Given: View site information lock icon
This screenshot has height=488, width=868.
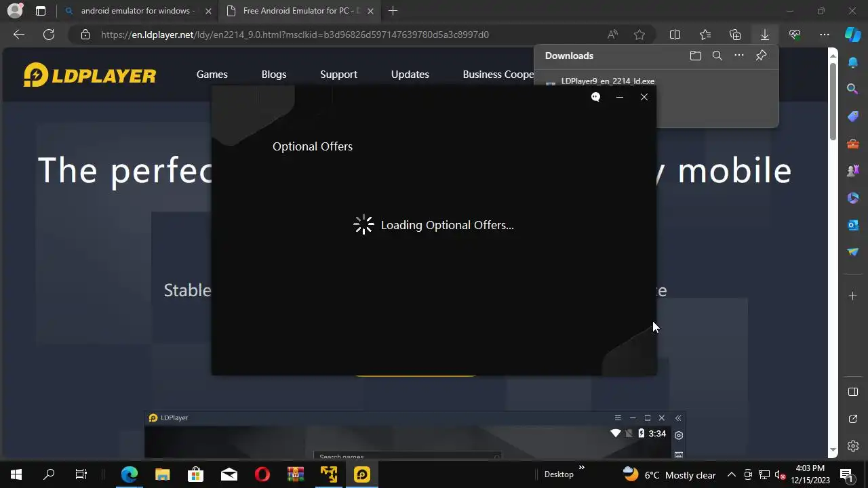Looking at the screenshot, I should [85, 35].
